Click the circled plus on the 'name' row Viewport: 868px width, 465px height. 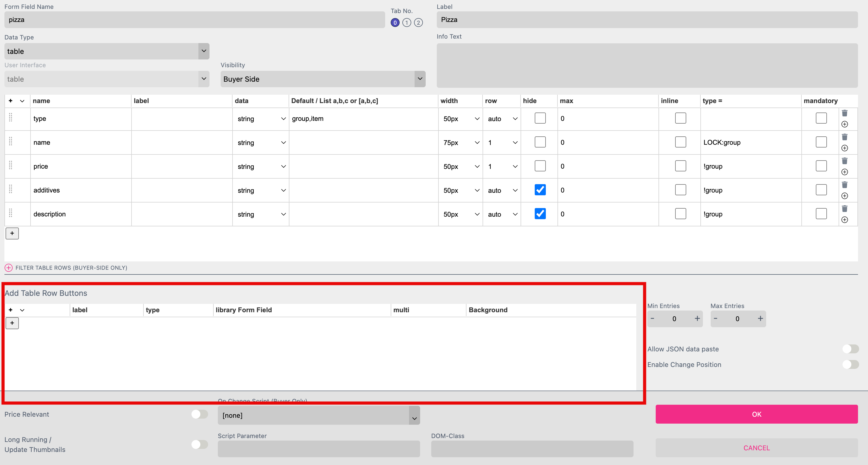coord(844,148)
